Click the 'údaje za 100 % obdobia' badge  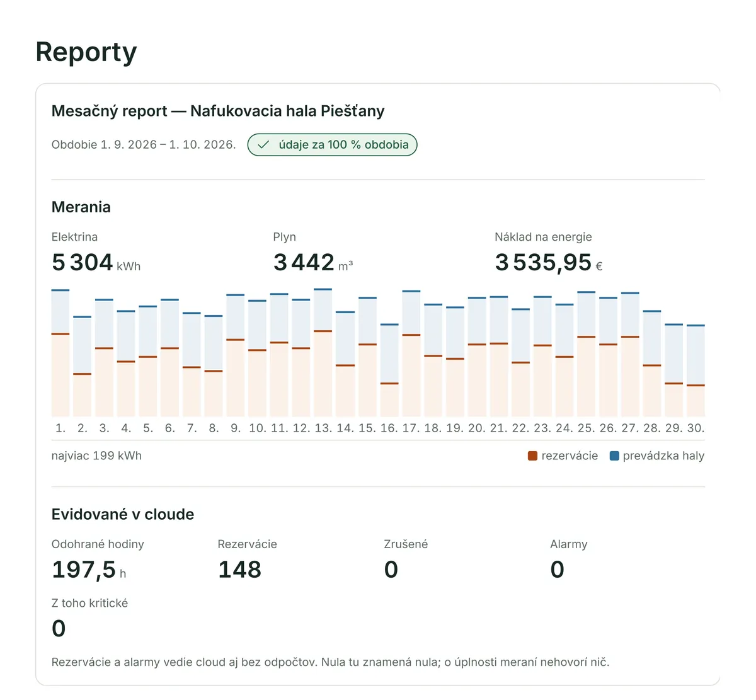[x=332, y=144]
